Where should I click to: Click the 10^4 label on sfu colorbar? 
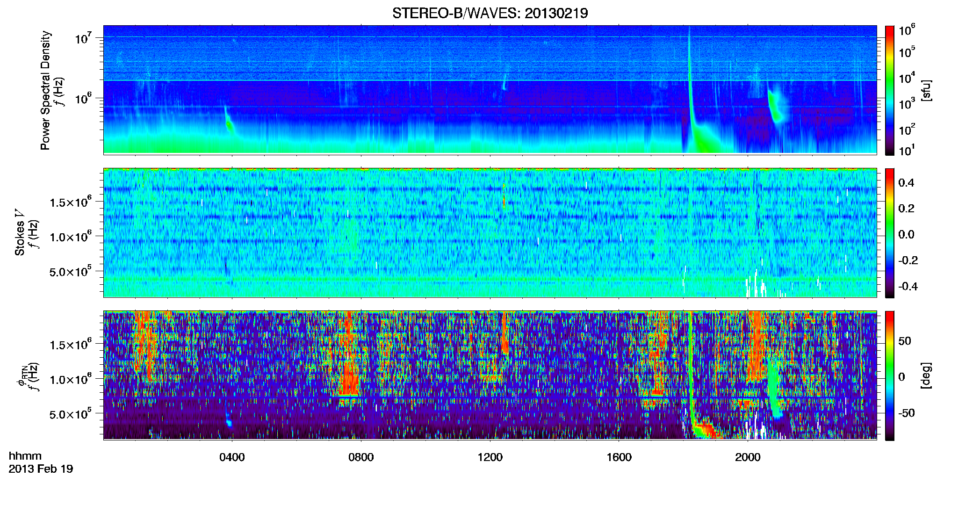(907, 77)
